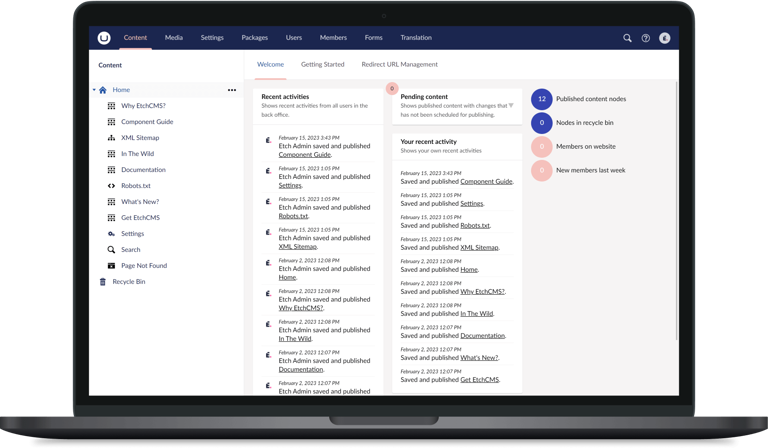The height and width of the screenshot is (448, 768).
Task: Click the XML Sitemap node icon
Action: (111, 138)
